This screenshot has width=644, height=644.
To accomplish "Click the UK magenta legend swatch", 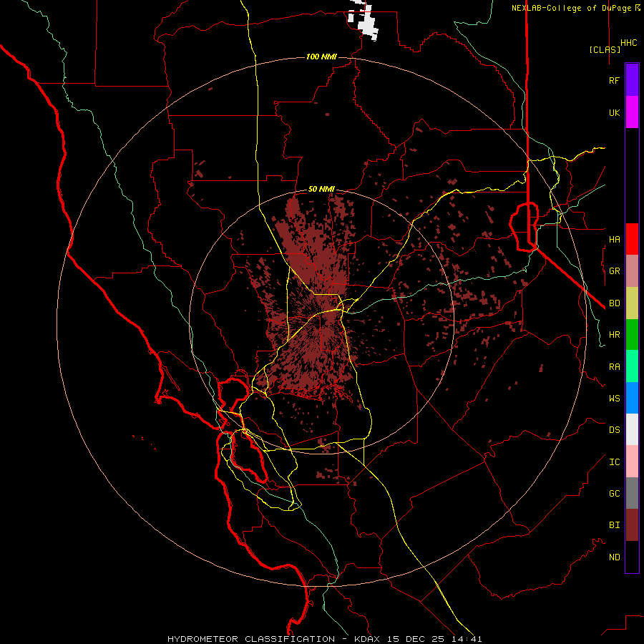I will click(632, 112).
